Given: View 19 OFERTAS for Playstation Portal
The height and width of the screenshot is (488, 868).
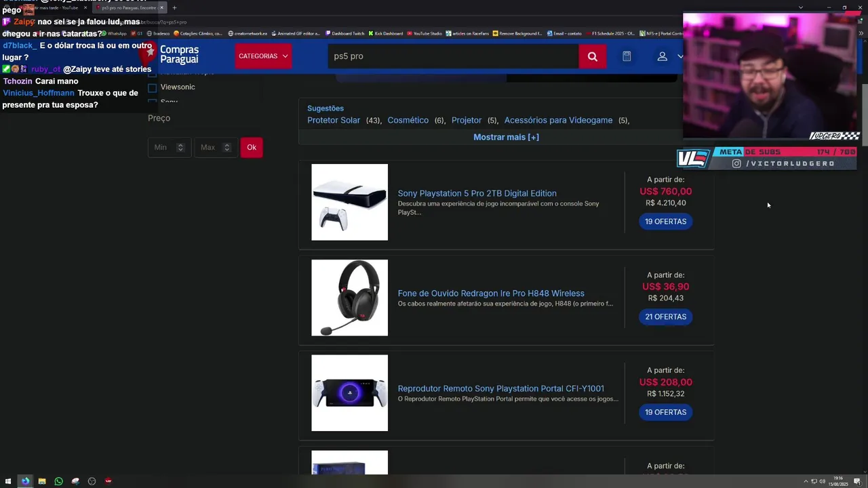Looking at the screenshot, I should point(665,412).
